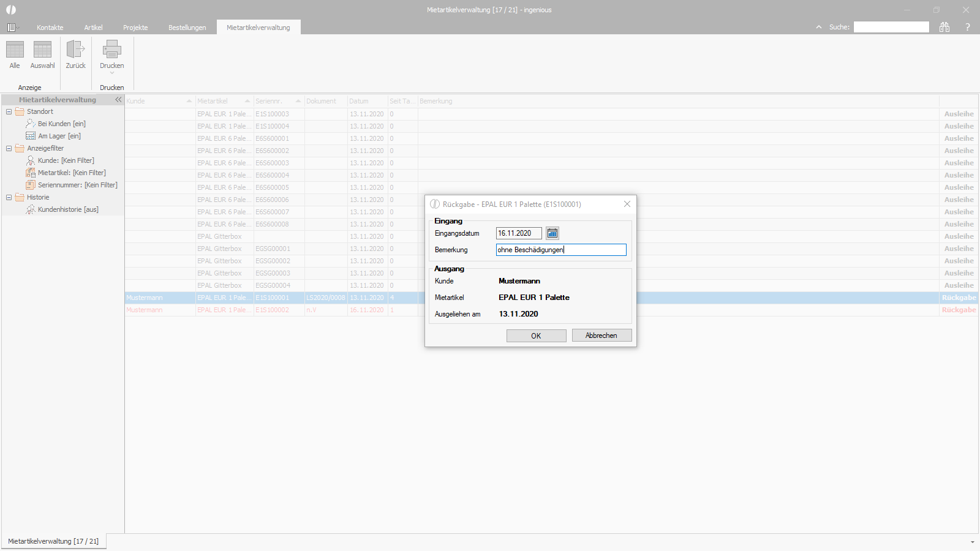
Task: Confirm the return with OK
Action: pos(536,335)
